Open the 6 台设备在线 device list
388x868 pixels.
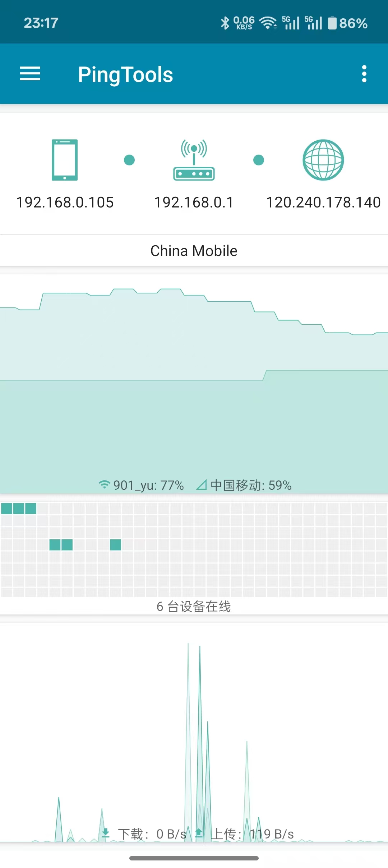[194, 607]
